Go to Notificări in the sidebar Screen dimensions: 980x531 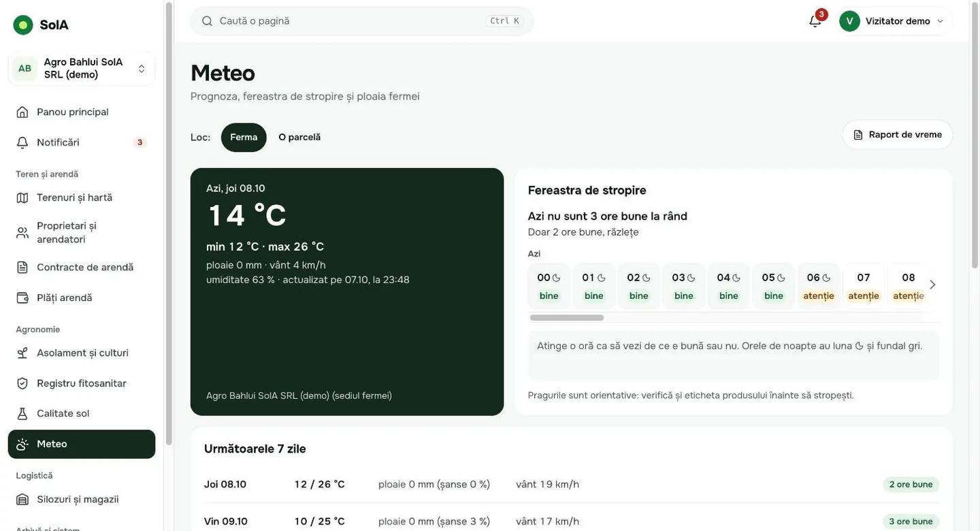82,142
